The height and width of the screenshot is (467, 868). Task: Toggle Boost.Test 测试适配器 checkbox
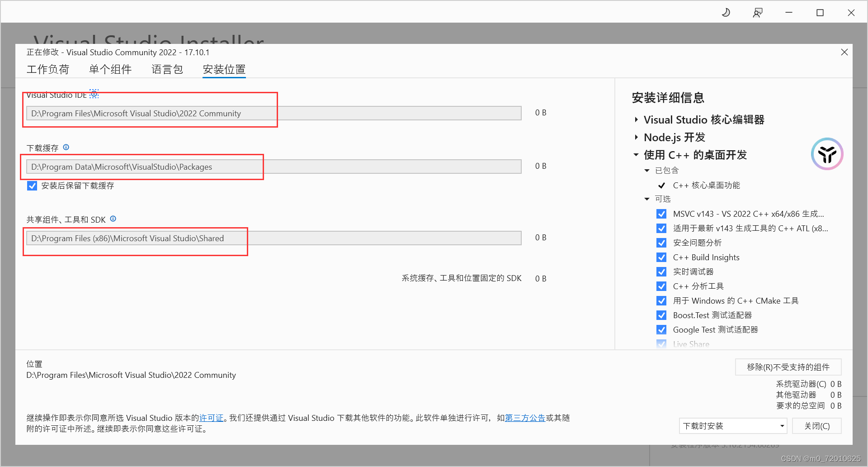click(661, 315)
